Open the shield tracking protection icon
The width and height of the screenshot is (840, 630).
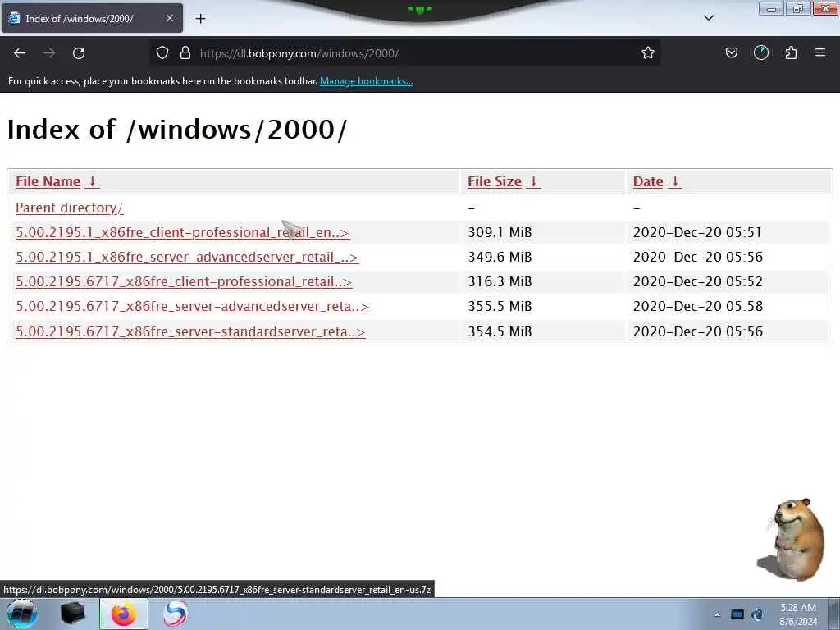point(162,53)
